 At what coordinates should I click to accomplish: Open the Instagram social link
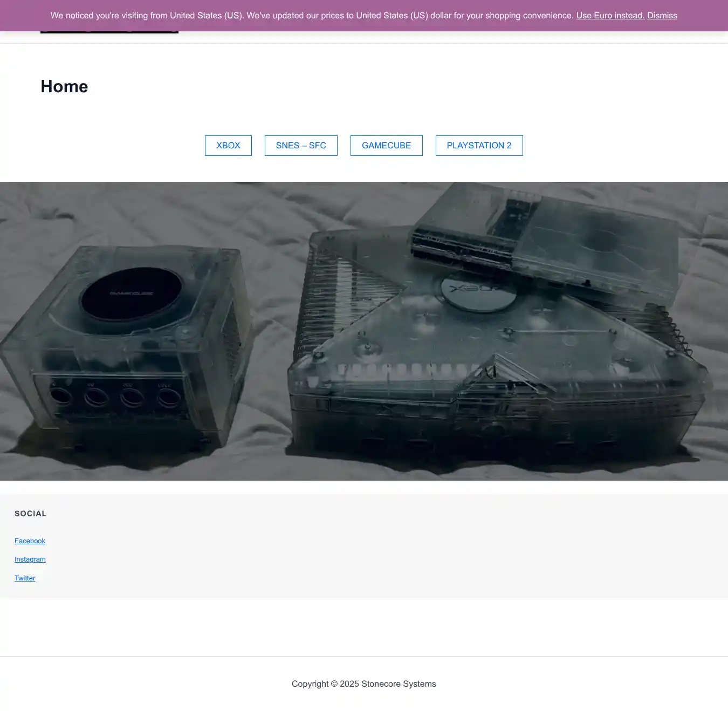coord(30,559)
